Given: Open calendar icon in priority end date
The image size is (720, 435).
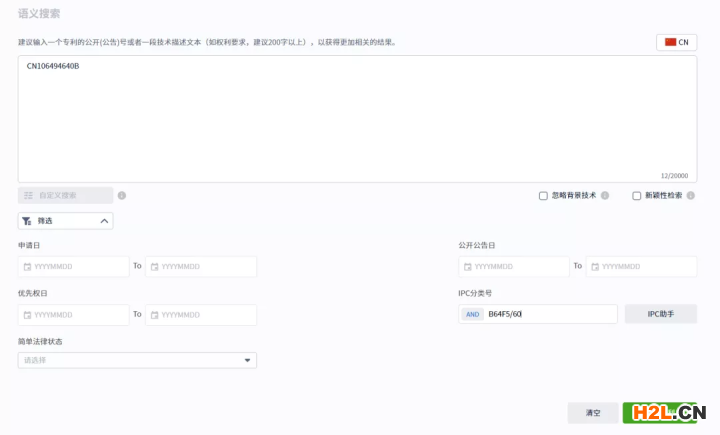Looking at the screenshot, I should pyautogui.click(x=155, y=315).
